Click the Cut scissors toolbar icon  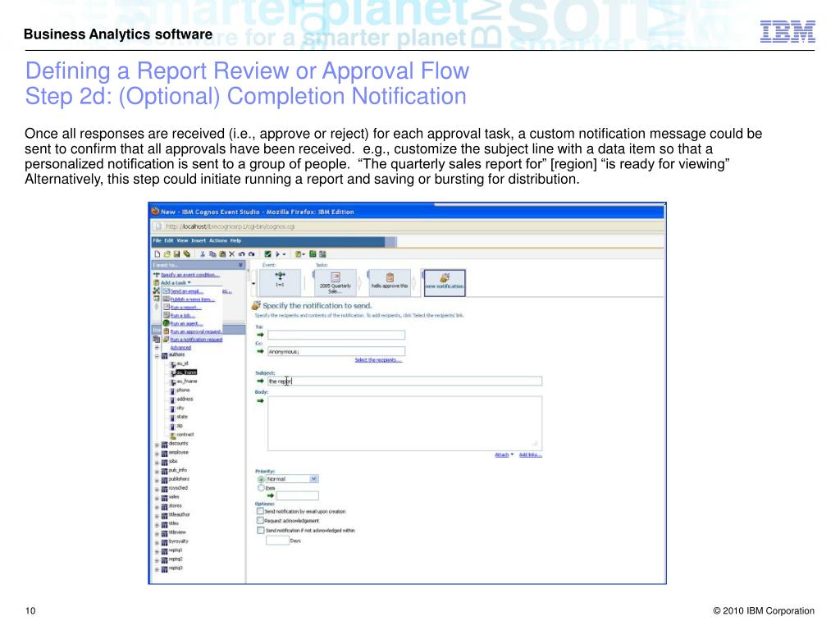[x=203, y=254]
